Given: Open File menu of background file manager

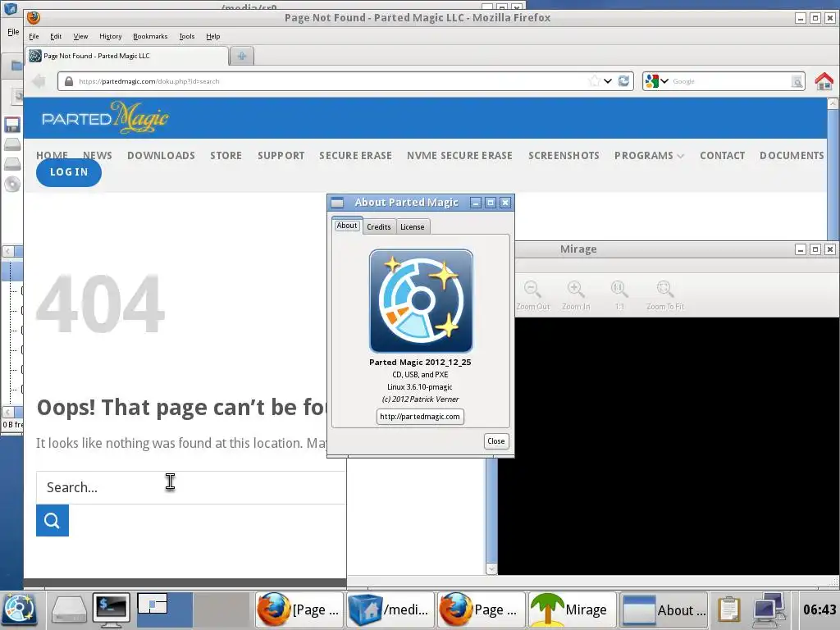Looking at the screenshot, I should point(13,32).
